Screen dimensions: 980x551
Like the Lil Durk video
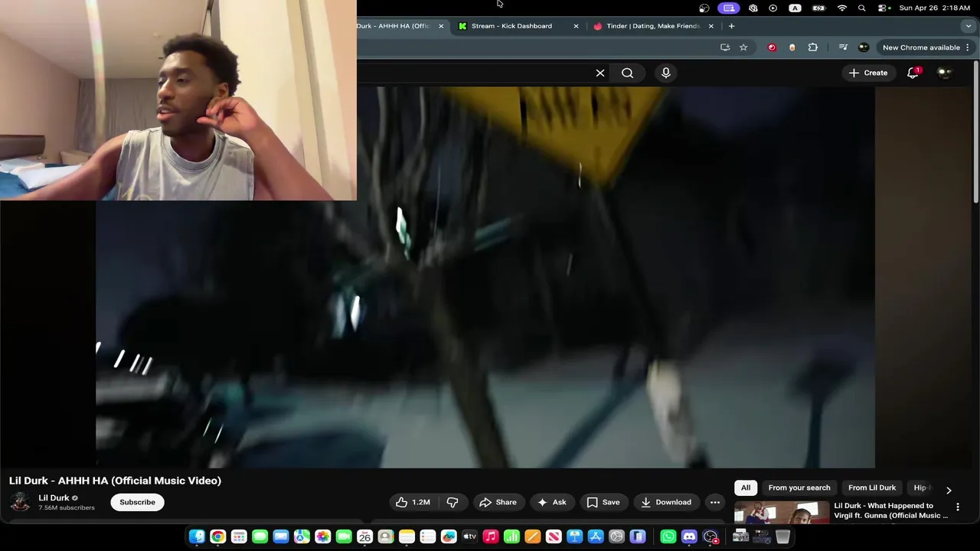point(413,502)
